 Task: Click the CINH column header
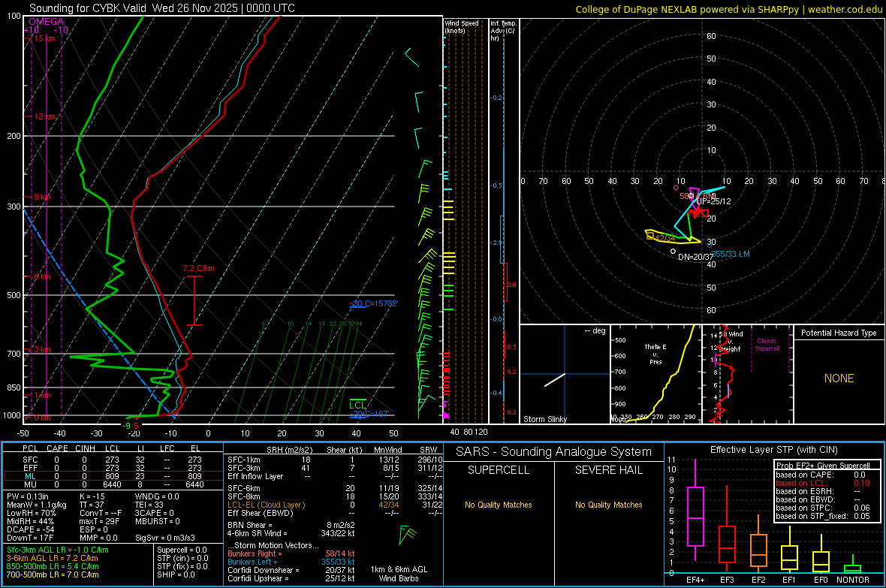86,448
